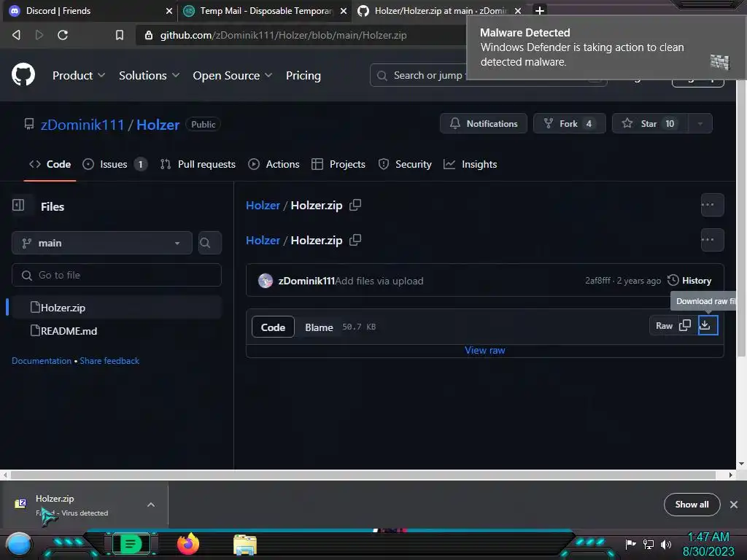The image size is (747, 560).
Task: Open the Pull requests tab
Action: (198, 164)
